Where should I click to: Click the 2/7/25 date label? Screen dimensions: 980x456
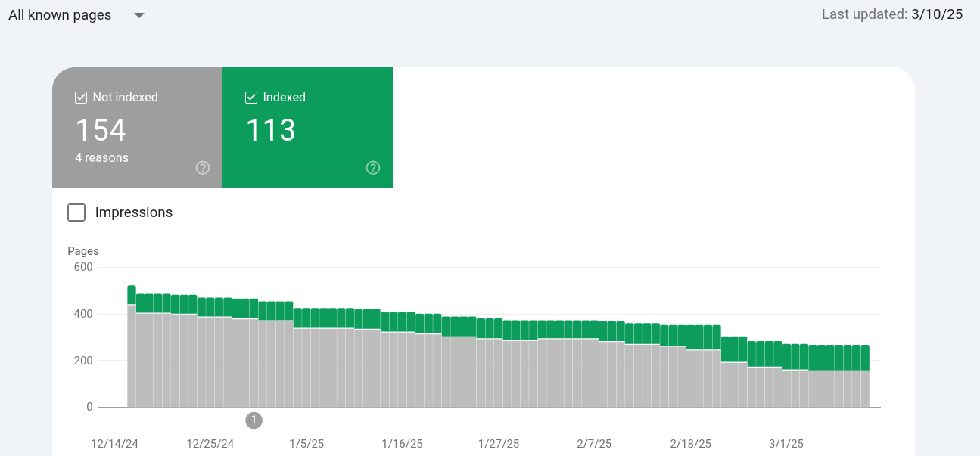(593, 443)
